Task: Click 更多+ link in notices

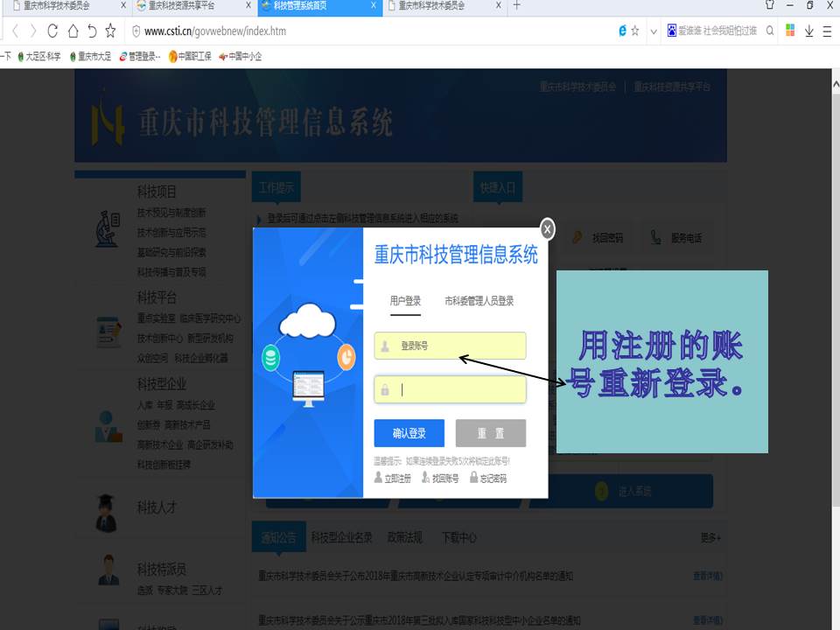Action: click(x=710, y=537)
